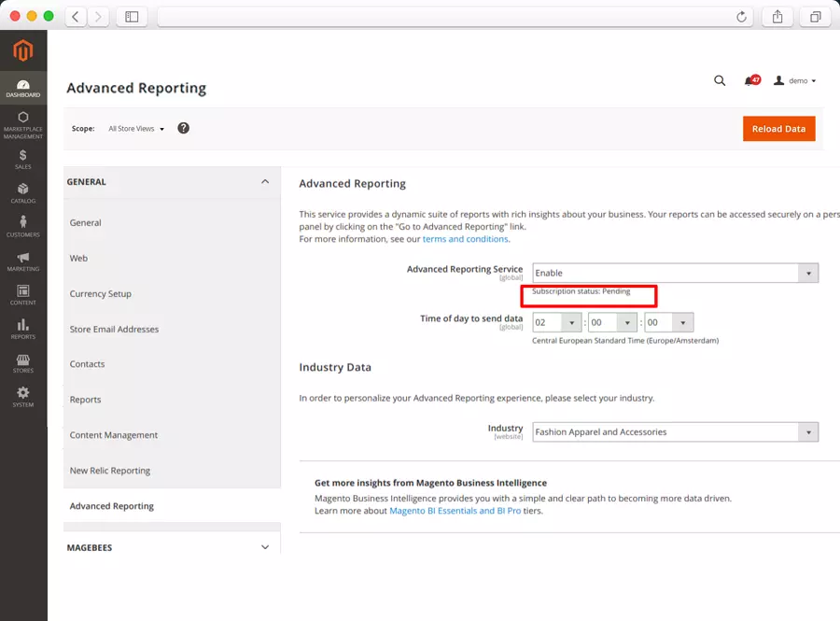The image size is (840, 621).
Task: Open the Dashboard section
Action: 23,89
